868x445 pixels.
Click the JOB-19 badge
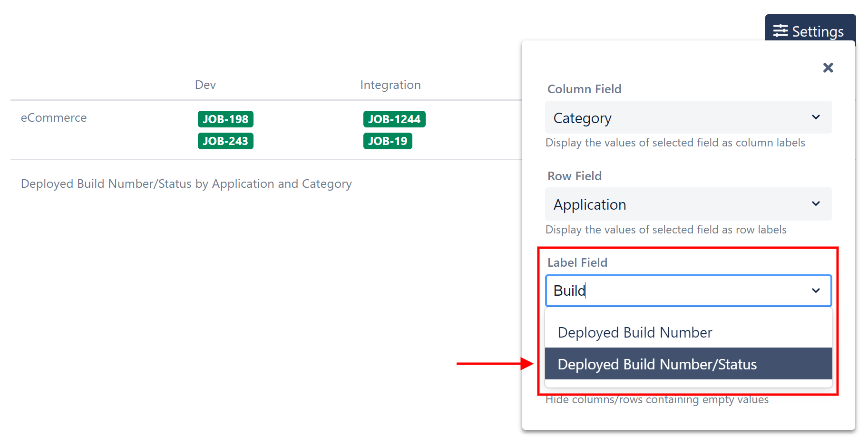point(388,141)
